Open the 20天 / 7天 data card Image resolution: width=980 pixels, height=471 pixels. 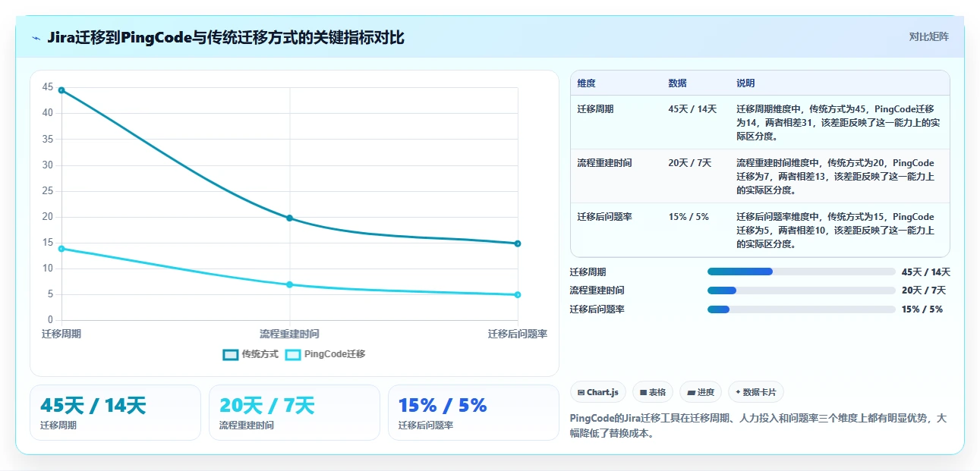click(295, 413)
